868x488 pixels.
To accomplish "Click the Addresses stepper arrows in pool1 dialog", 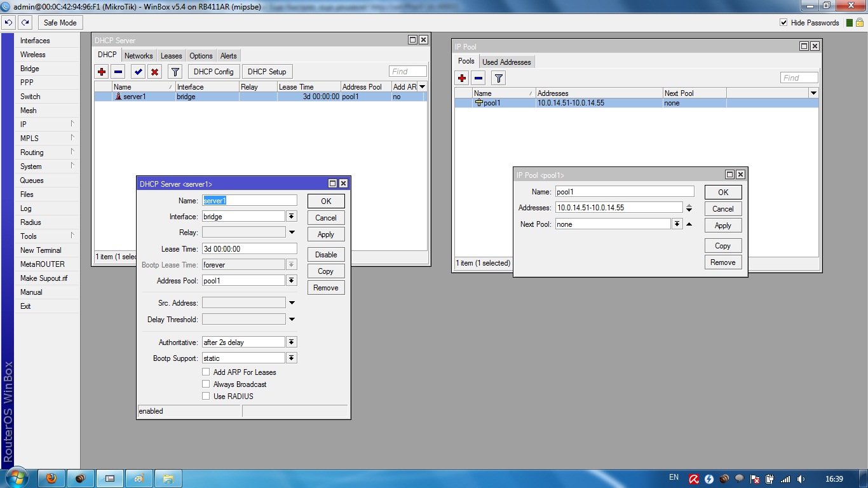I will tap(689, 208).
